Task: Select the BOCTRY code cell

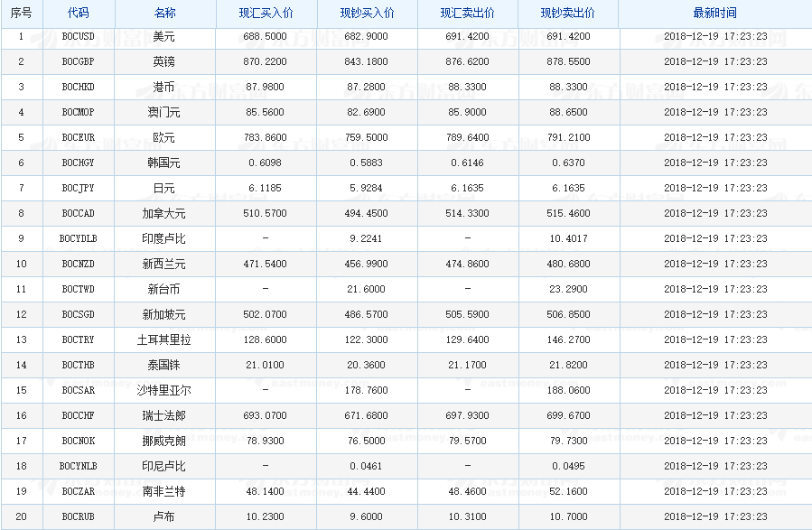Action: point(79,340)
